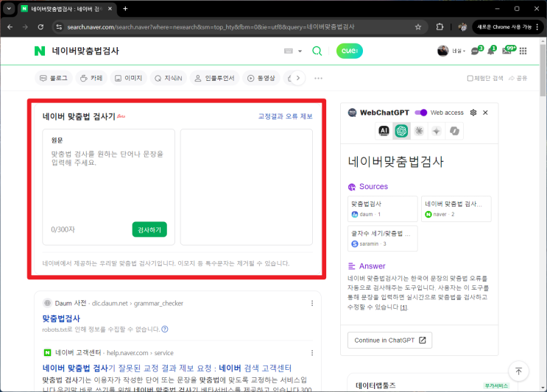This screenshot has height=392, width=547.
Task: Show more search tabs with right chevron
Action: [297, 78]
